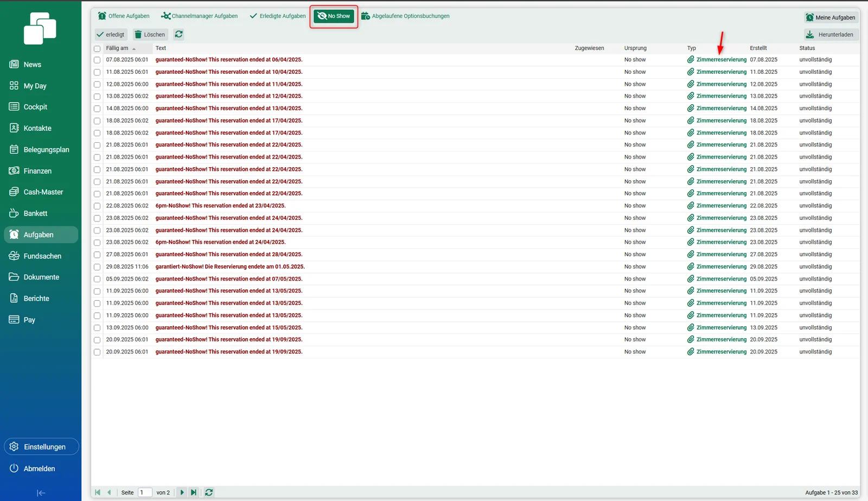Click the Löschen button
This screenshot has width=868, height=501.
tap(150, 35)
